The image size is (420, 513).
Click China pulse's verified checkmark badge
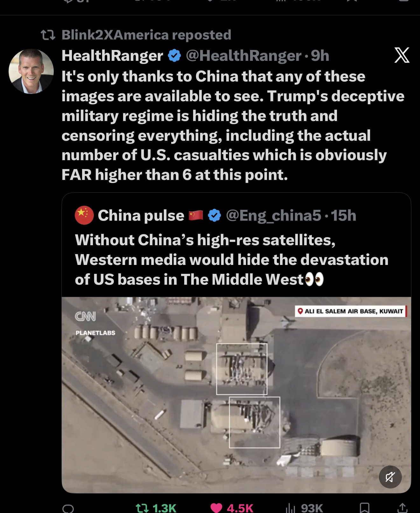click(214, 216)
